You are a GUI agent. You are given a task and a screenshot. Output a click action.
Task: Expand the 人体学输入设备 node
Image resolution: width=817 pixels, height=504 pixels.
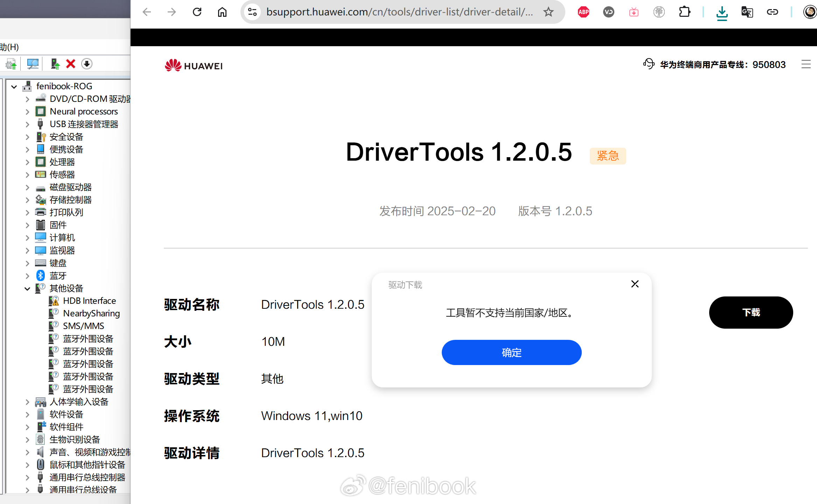[x=27, y=402]
